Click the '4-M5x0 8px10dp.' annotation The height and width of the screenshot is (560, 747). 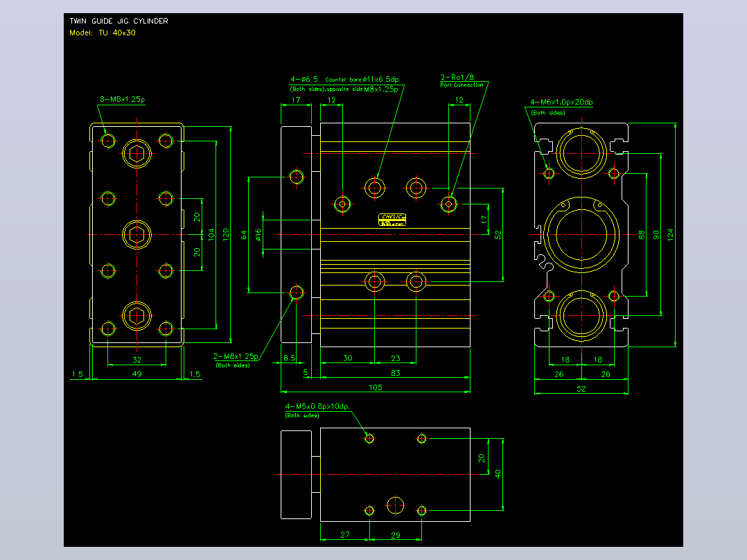pyautogui.click(x=317, y=407)
